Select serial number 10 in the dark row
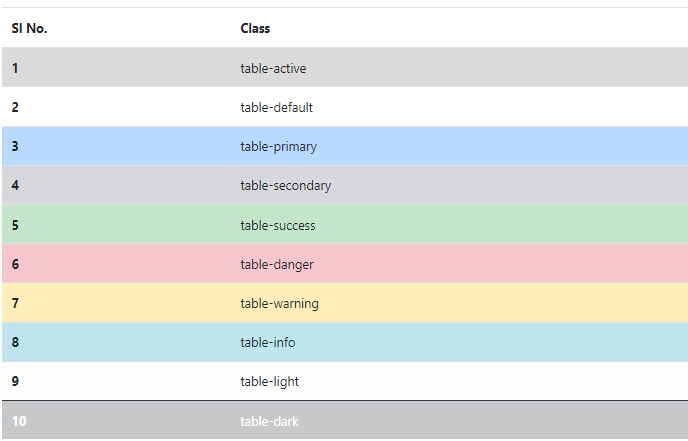 [19, 421]
